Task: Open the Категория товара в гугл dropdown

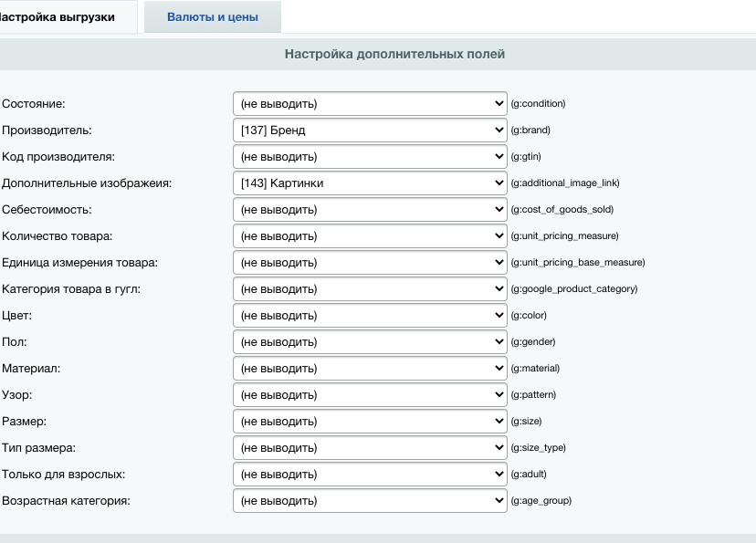Action: (370, 289)
